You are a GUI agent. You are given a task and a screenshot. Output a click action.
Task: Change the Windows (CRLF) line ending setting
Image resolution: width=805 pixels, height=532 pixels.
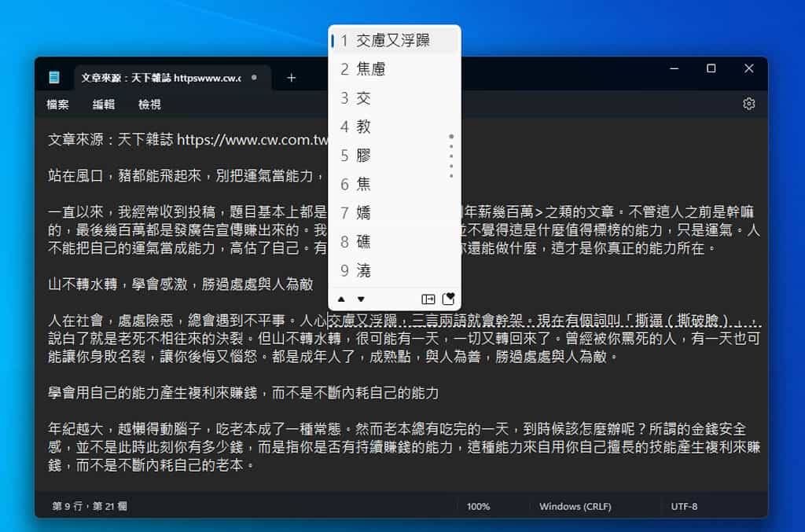click(x=575, y=507)
